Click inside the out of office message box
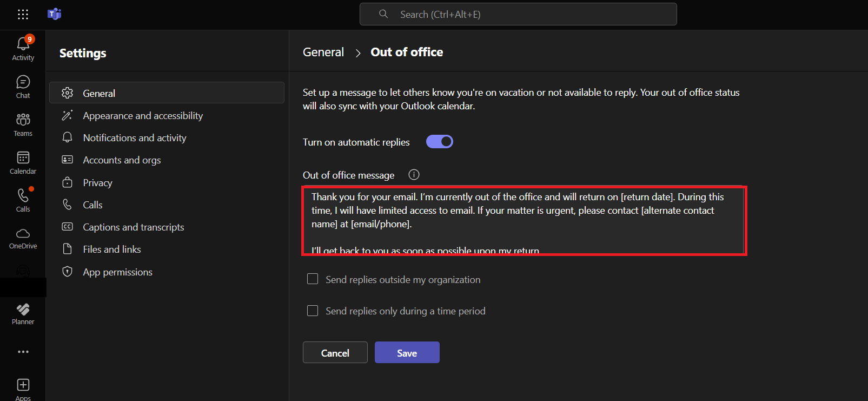868x401 pixels. pyautogui.click(x=524, y=221)
